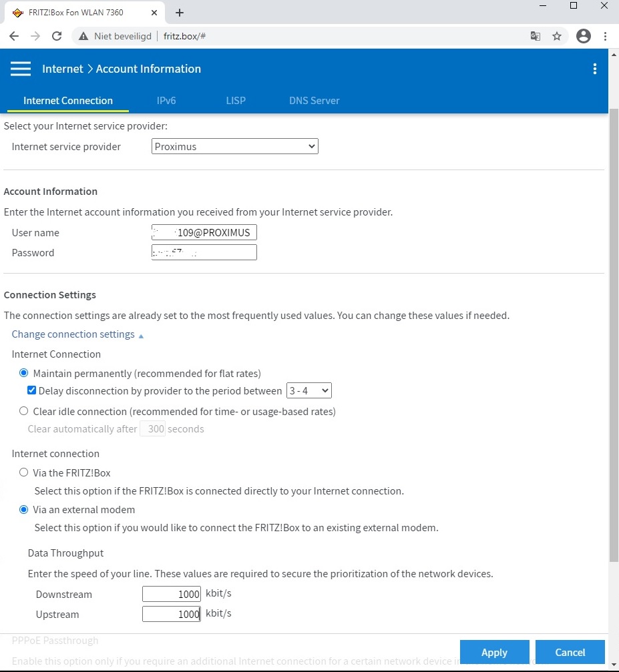Open the Chrome user profile icon

(x=583, y=36)
